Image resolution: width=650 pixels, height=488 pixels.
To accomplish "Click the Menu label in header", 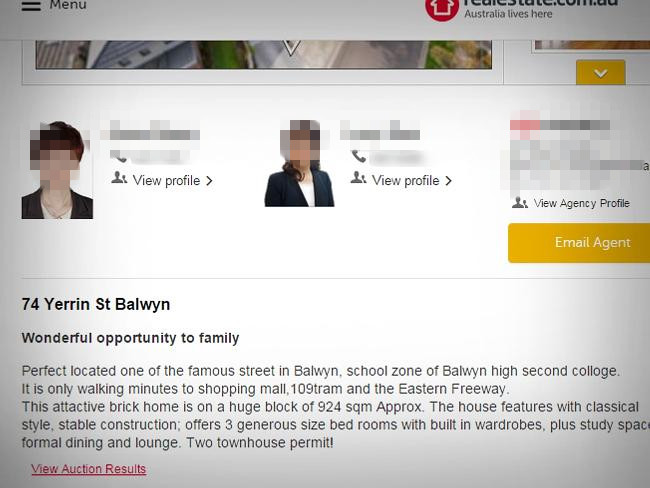I will (x=68, y=5).
